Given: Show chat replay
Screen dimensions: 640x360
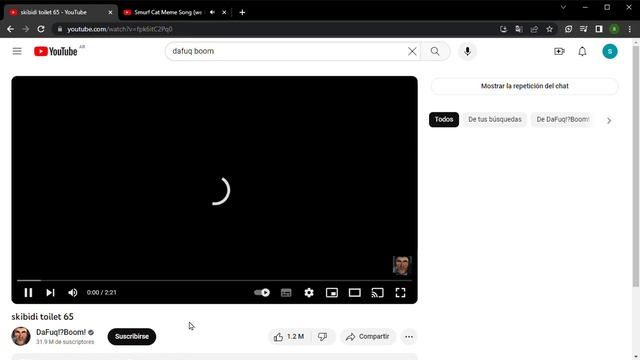Looking at the screenshot, I should click(524, 86).
